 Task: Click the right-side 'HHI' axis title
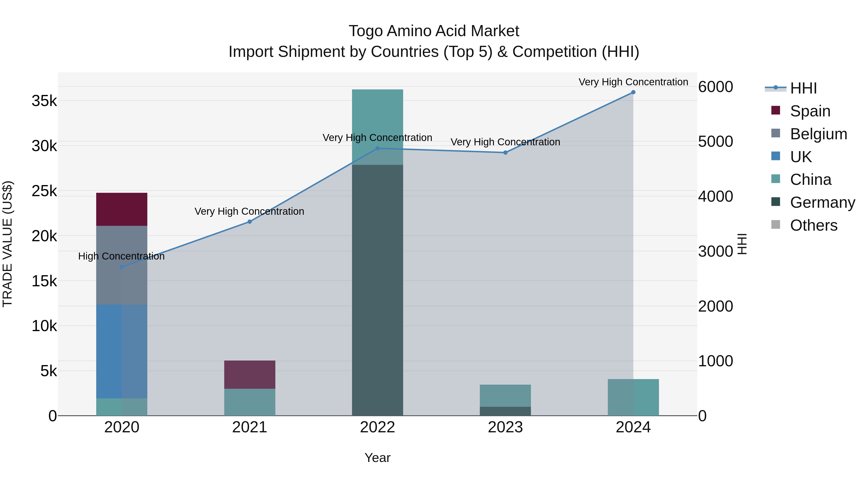tap(743, 244)
